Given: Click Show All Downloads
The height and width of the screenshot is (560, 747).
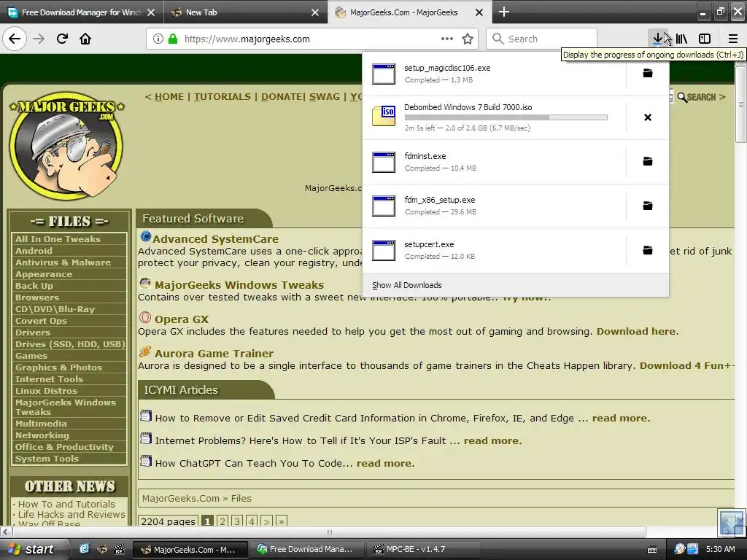Looking at the screenshot, I should click(x=407, y=285).
